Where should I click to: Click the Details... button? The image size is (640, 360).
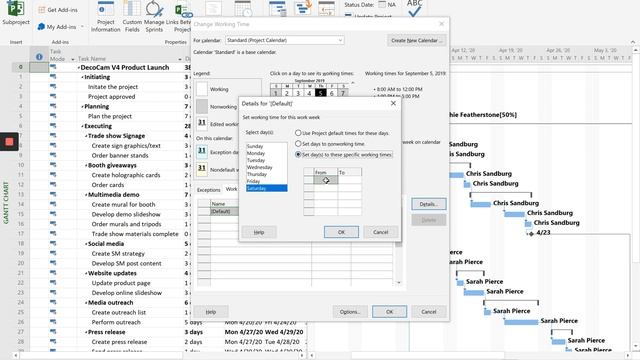(x=429, y=204)
